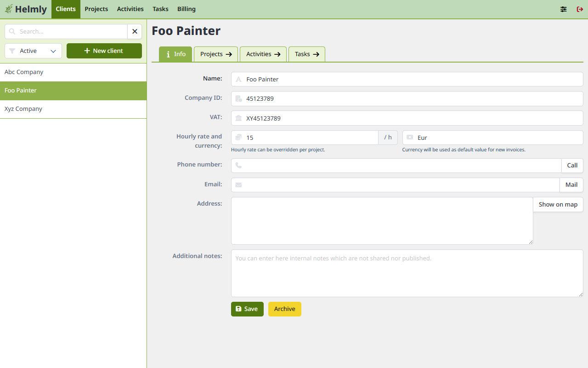
Task: Click the Name input field
Action: tap(407, 79)
